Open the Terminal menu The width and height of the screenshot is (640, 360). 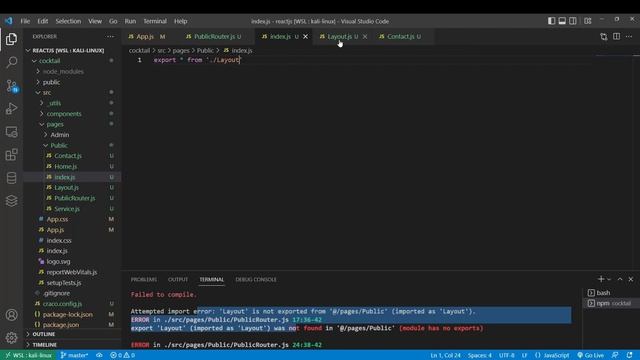[155, 21]
